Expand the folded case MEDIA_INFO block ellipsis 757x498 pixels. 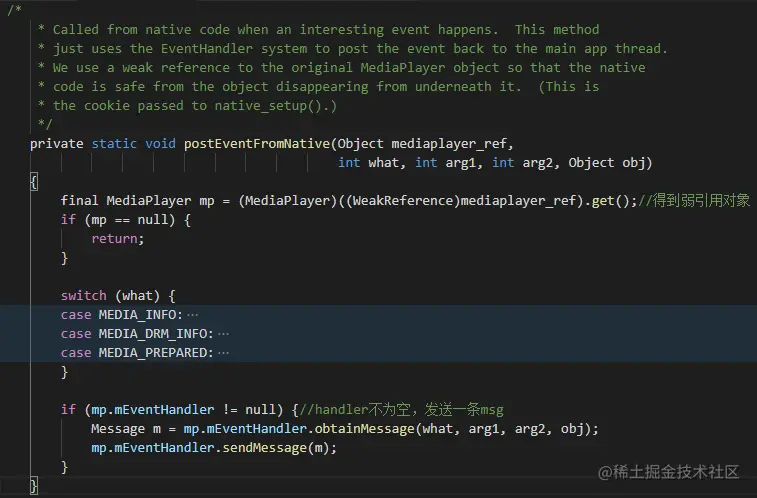coord(192,315)
